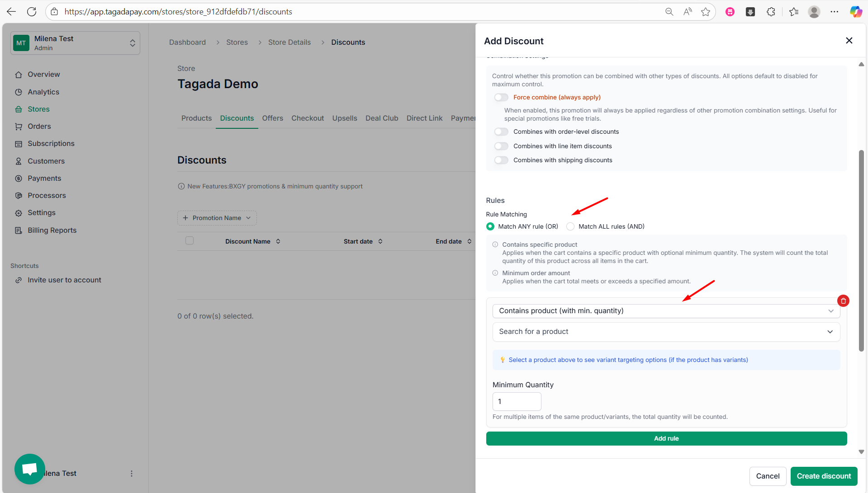
Task: Click the Add rule button
Action: tap(666, 439)
